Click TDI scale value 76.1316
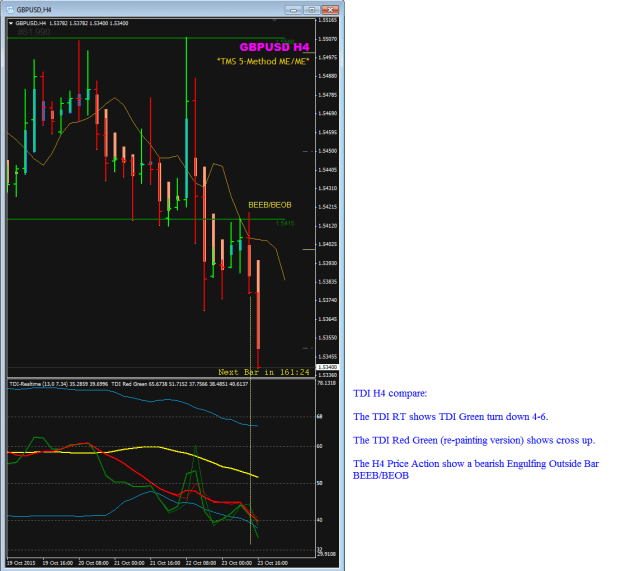Image resolution: width=625 pixels, height=571 pixels. pos(326,383)
